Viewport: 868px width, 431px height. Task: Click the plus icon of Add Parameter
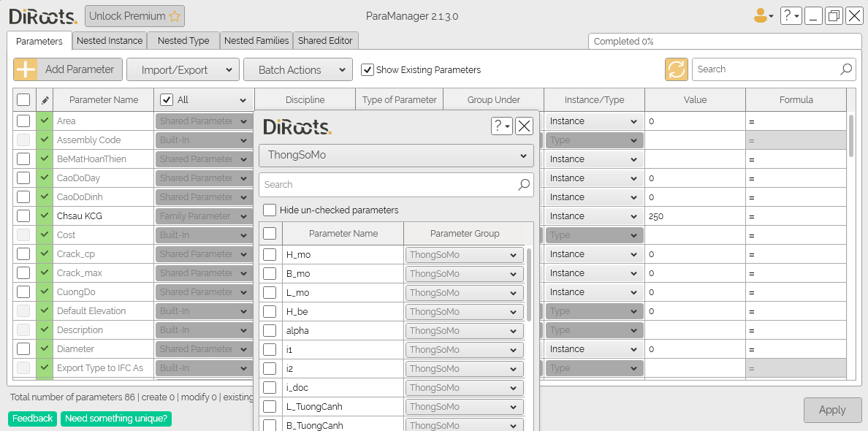25,69
